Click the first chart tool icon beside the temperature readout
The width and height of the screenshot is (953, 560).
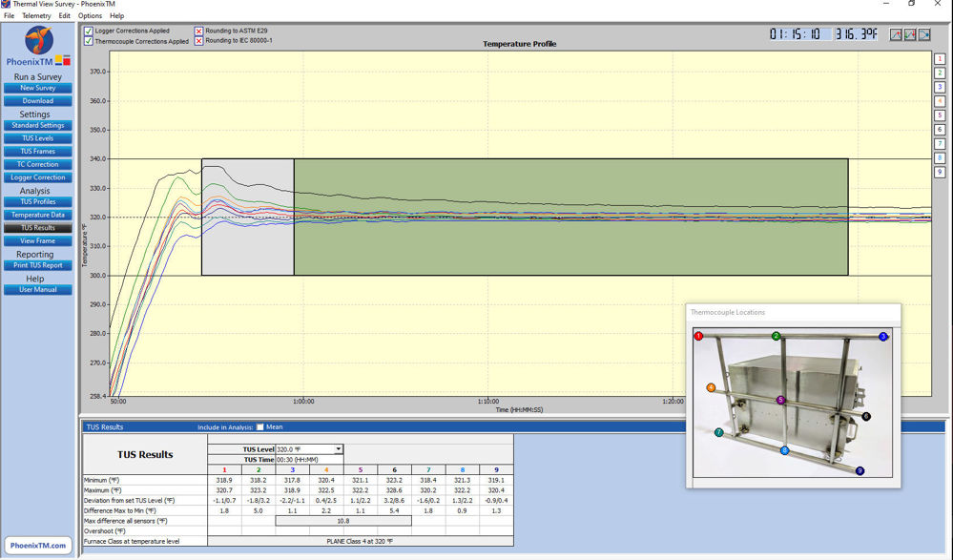point(896,34)
